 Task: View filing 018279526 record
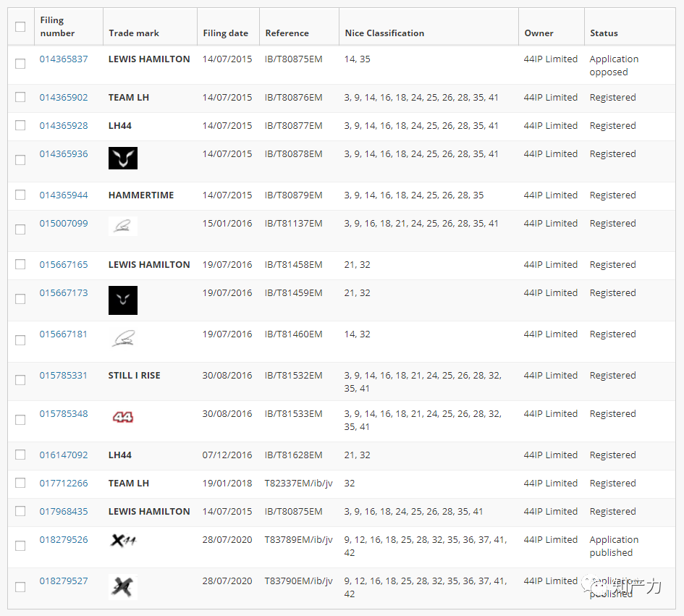[64, 540]
